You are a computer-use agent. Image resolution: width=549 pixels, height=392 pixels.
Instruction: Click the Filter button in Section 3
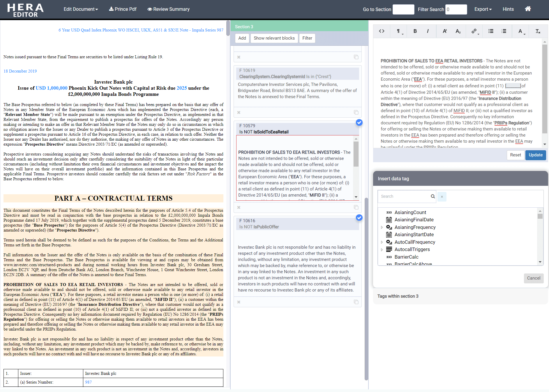click(307, 38)
